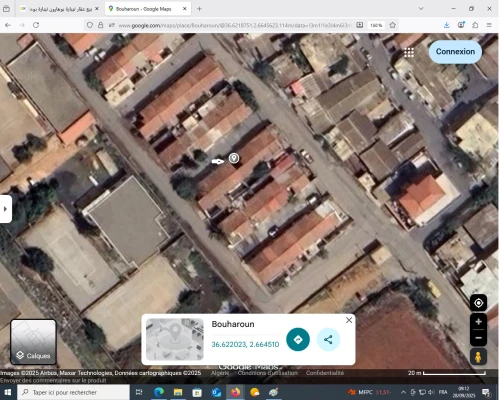Screen dimensions: 500x400
Task: Open Windows Task View
Action: [x=139, y=392]
